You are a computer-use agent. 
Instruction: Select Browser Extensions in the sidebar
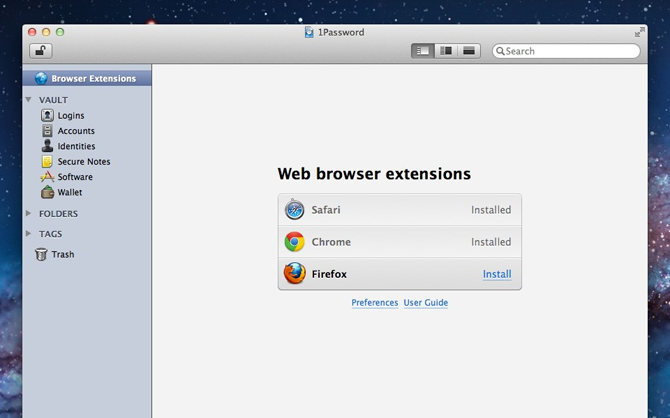point(87,78)
